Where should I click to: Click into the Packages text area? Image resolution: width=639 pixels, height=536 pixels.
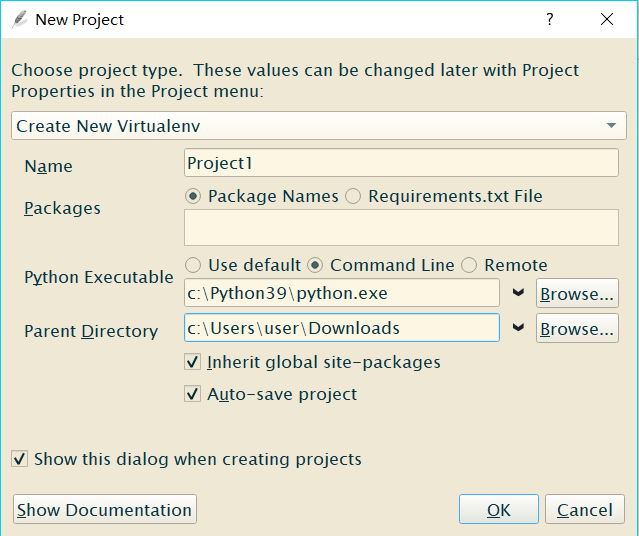click(401, 228)
